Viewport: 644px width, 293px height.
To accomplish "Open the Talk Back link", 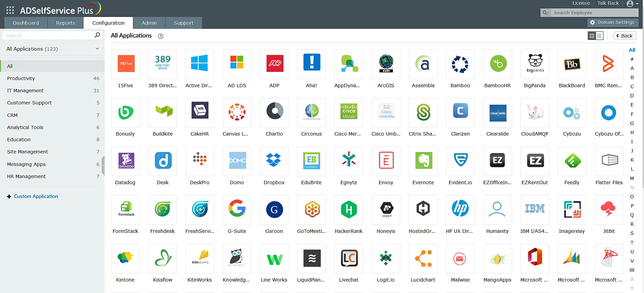I will [608, 3].
